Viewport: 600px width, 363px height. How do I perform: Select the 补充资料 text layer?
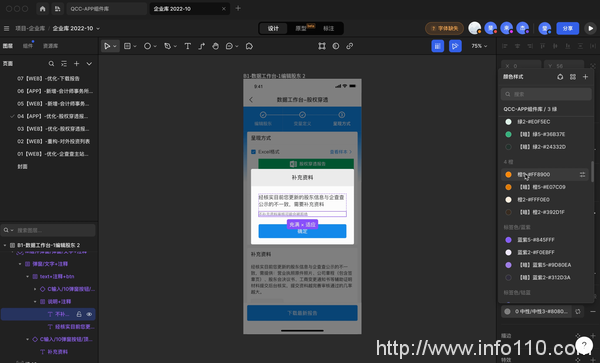pyautogui.click(x=57, y=352)
